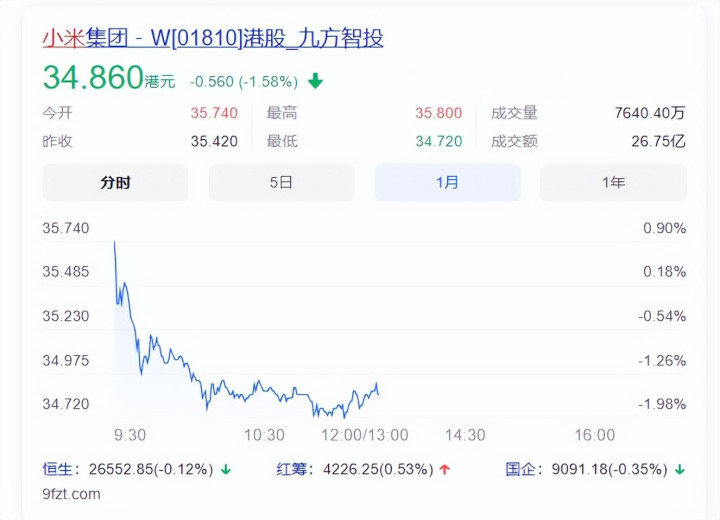The width and height of the screenshot is (720, 520).
Task: Click the 国企 index label
Action: point(521,469)
